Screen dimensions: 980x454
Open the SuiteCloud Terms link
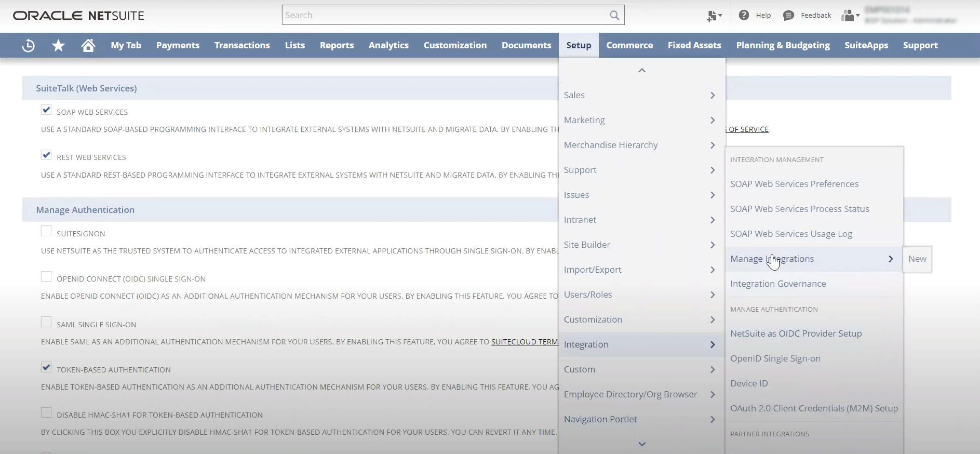[x=525, y=342]
